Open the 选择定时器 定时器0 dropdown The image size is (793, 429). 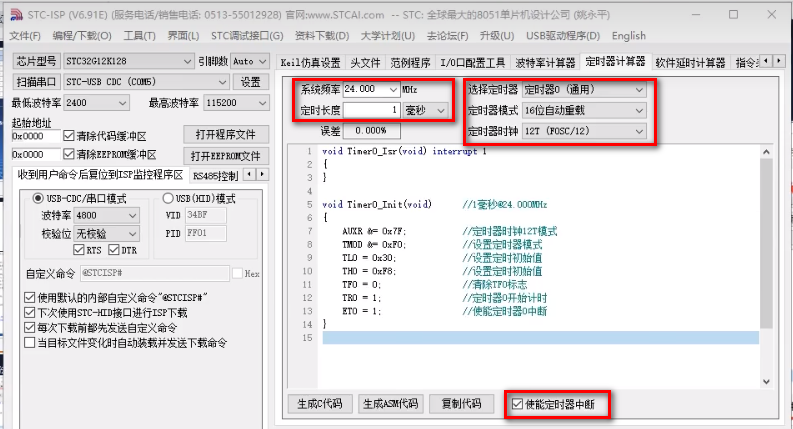click(x=585, y=90)
